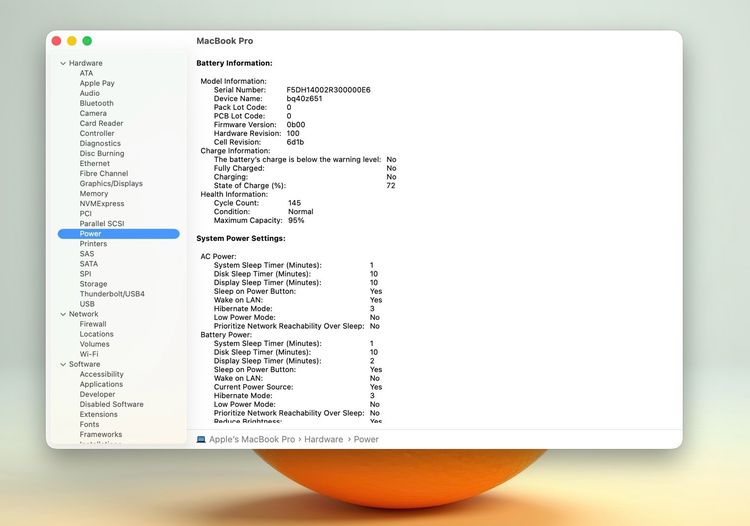
Task: Click Condition value Normal
Action: tap(301, 212)
